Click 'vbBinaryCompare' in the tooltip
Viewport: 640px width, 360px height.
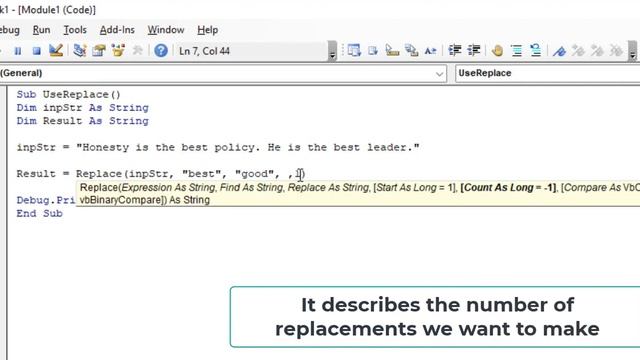[x=121, y=200]
